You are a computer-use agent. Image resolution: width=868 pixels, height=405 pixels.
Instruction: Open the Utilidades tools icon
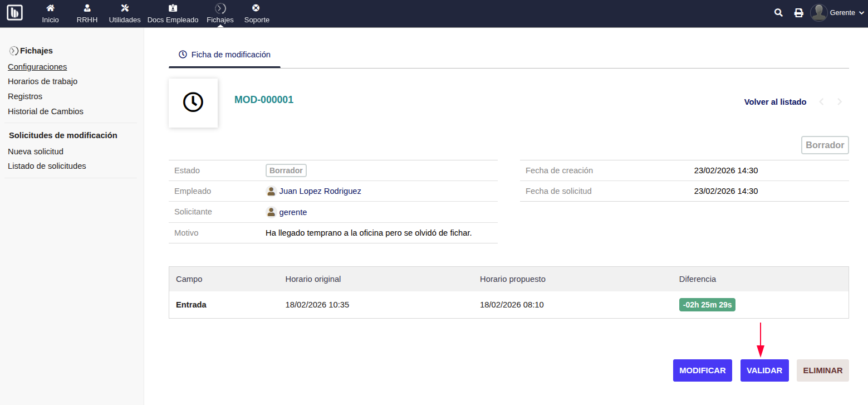click(x=125, y=8)
